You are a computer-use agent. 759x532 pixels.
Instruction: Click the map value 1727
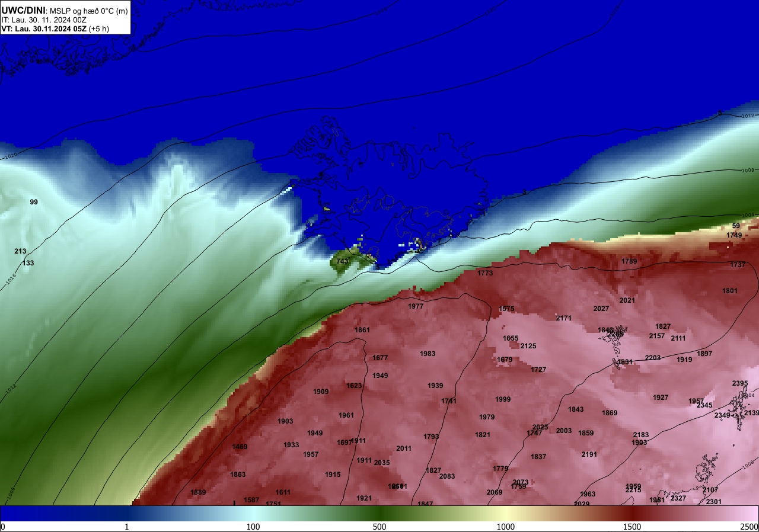pos(538,370)
